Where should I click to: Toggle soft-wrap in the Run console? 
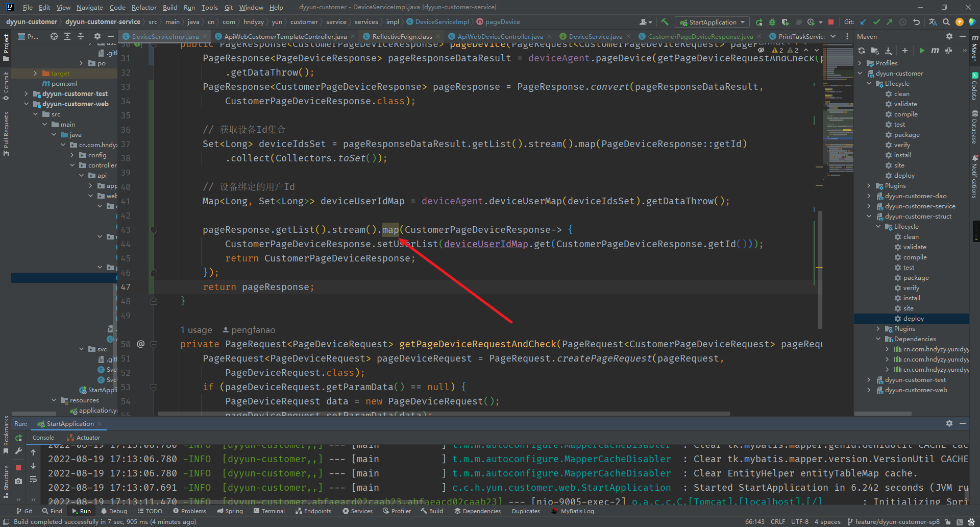pos(33,480)
